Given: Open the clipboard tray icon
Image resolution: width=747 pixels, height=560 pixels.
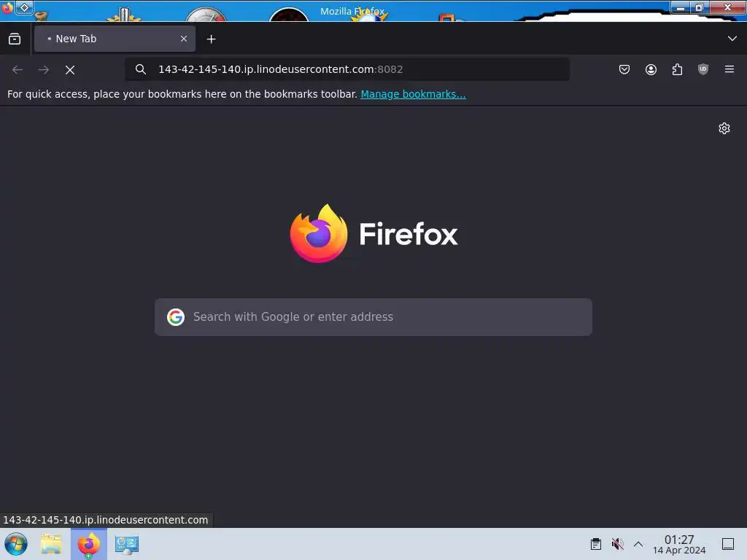Looking at the screenshot, I should 595,544.
